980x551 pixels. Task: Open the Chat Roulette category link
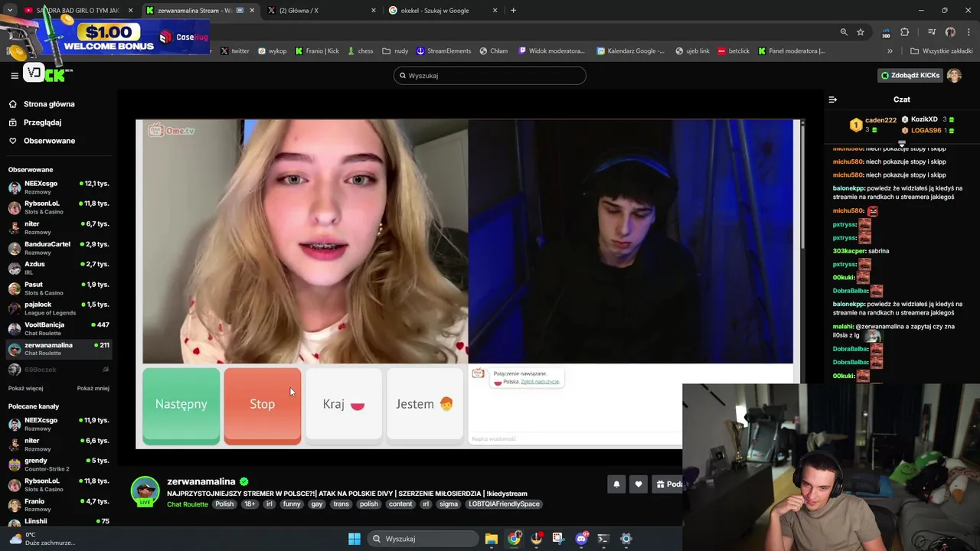188,504
